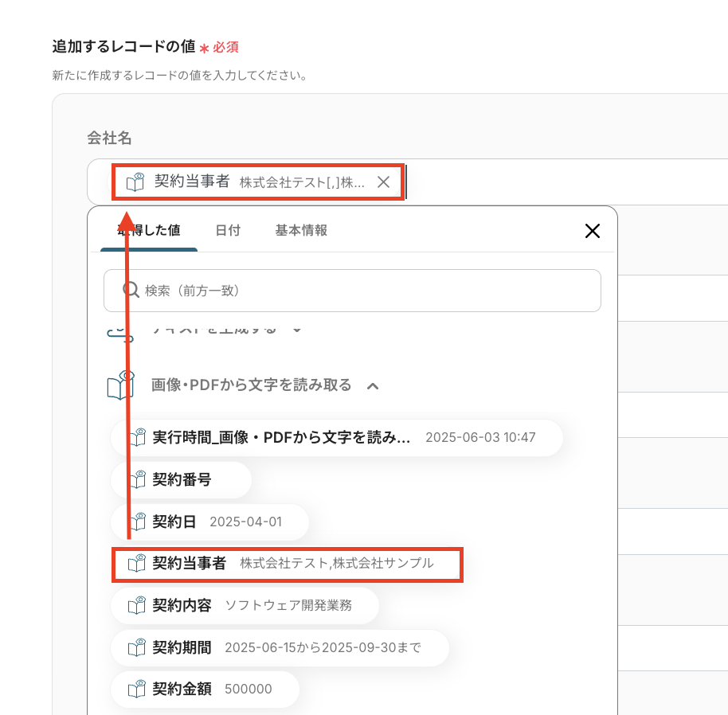Click the icon on 契約金額 chip
Image resolution: width=728 pixels, height=715 pixels.
click(x=137, y=689)
